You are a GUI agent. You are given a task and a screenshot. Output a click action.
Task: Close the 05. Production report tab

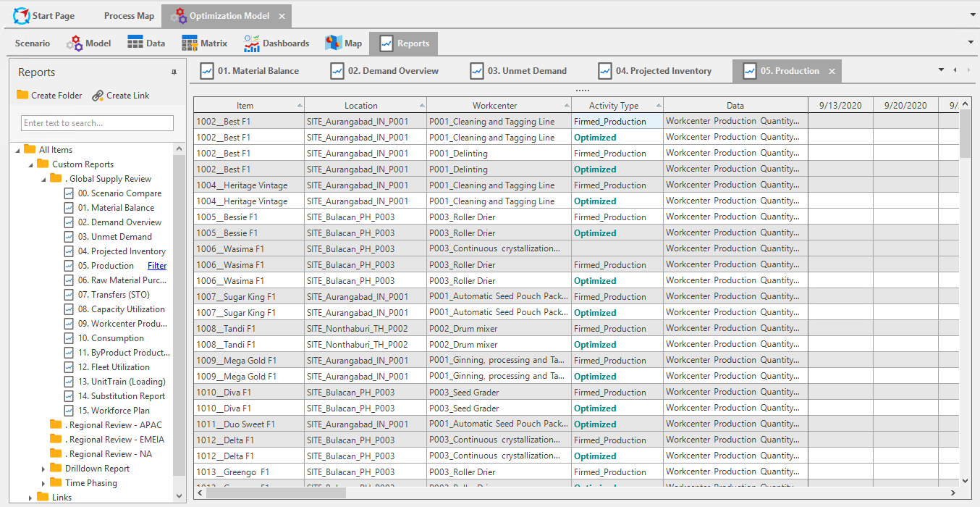click(832, 71)
